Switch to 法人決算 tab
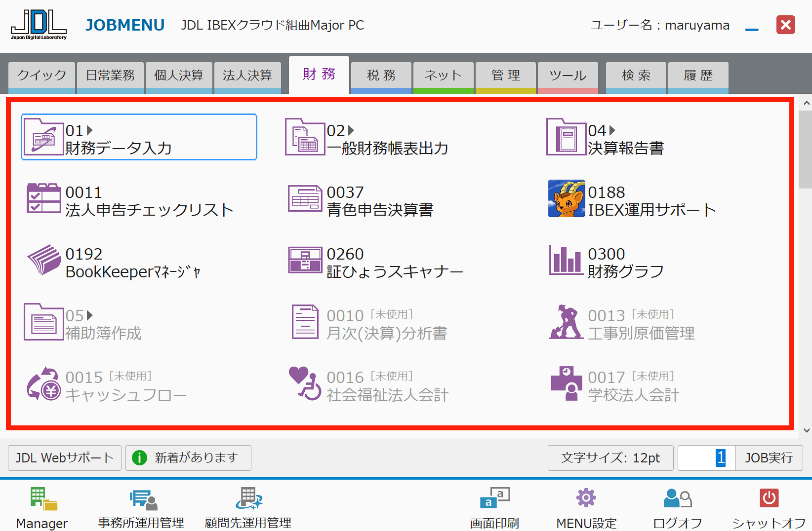The width and height of the screenshot is (812, 531). (x=247, y=77)
